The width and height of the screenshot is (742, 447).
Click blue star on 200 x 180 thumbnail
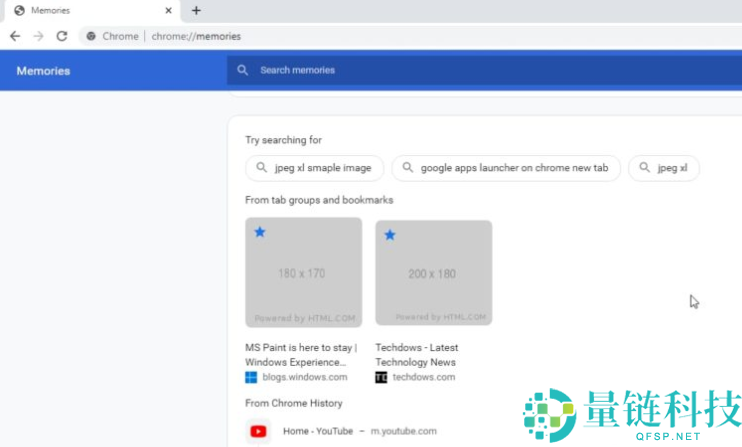pyautogui.click(x=390, y=235)
